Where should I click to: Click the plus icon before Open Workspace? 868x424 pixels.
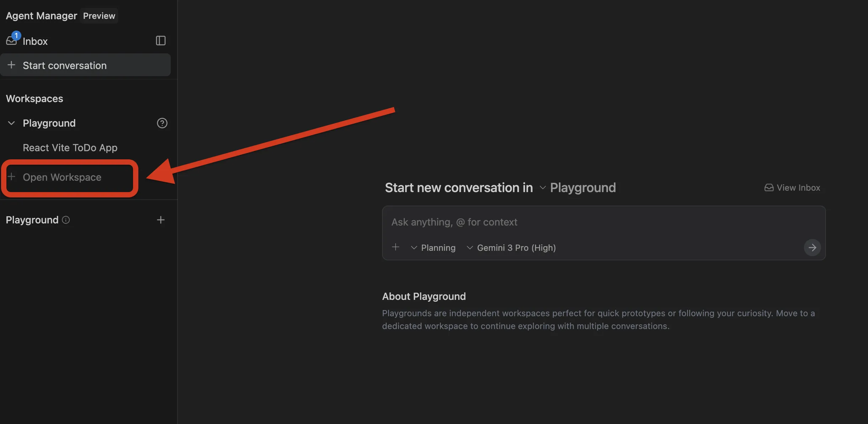tap(11, 177)
